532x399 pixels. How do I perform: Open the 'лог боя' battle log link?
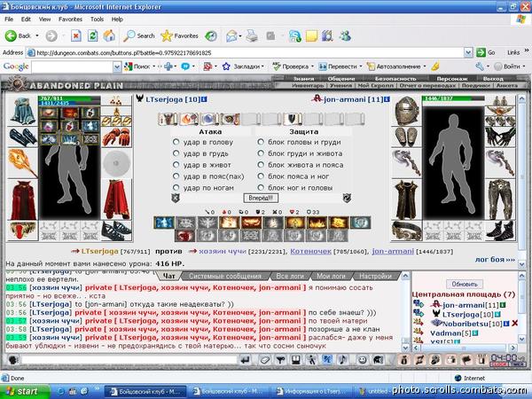[x=495, y=260]
